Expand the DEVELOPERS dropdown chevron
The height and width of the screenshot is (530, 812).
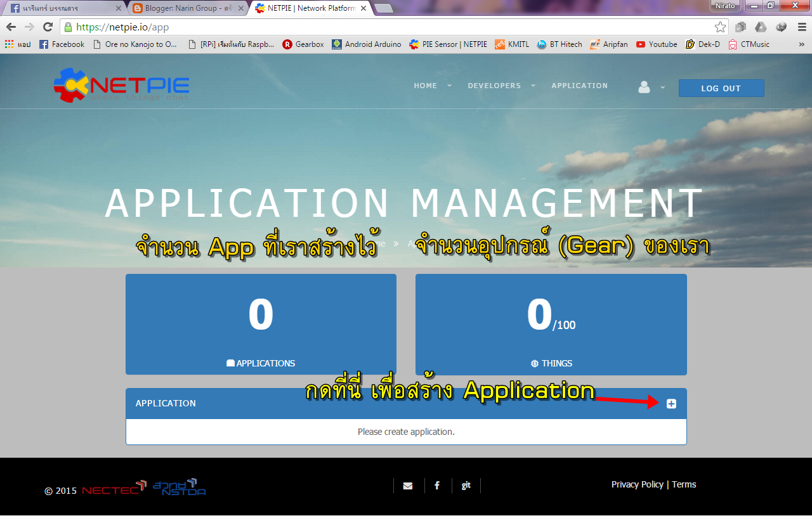pos(534,86)
